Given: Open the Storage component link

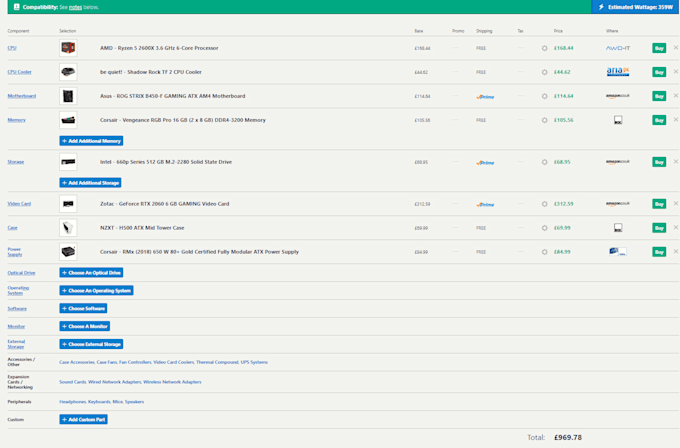Looking at the screenshot, I should point(16,162).
